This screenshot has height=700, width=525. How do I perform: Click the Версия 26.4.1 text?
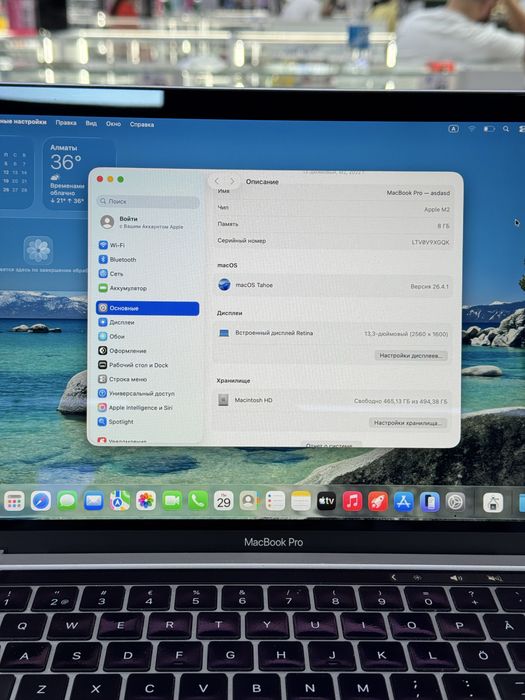click(x=429, y=286)
